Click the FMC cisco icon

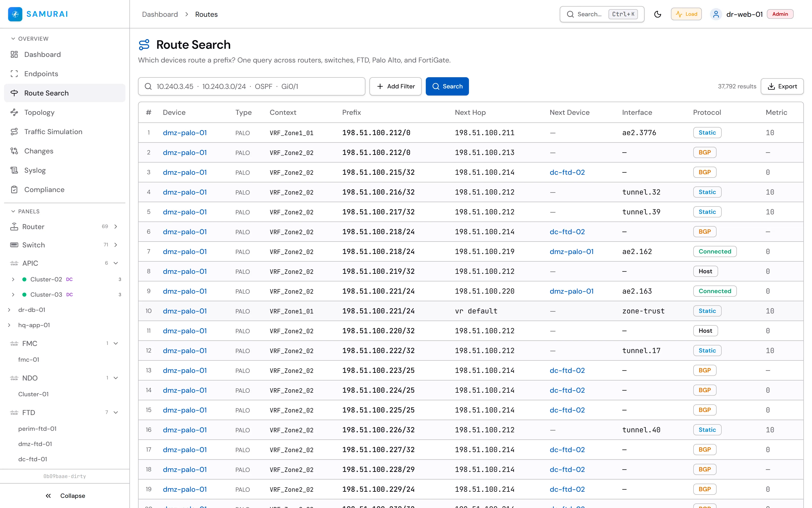click(14, 343)
